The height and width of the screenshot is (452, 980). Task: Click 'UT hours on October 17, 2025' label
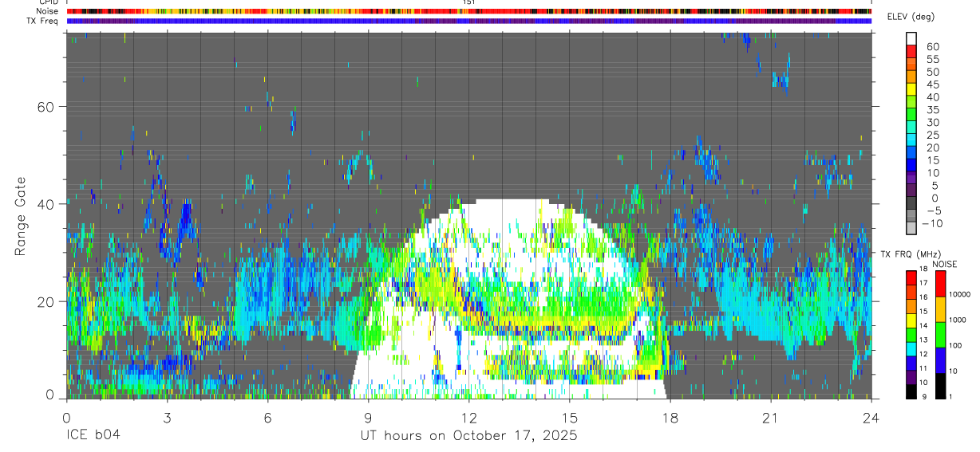point(468,436)
